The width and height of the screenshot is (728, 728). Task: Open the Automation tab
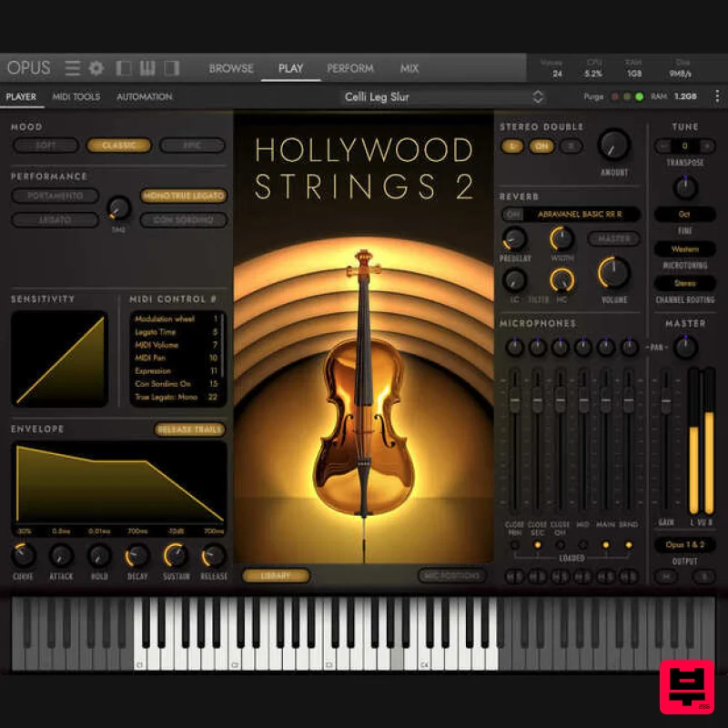tap(145, 96)
